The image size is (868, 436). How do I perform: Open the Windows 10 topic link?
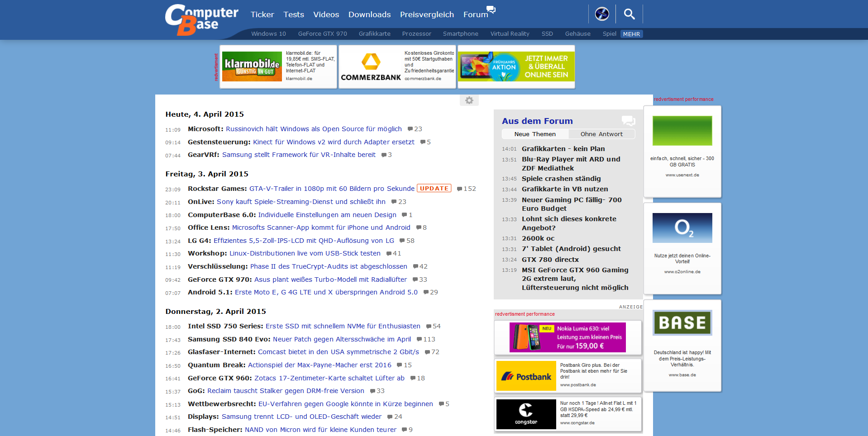pyautogui.click(x=268, y=33)
